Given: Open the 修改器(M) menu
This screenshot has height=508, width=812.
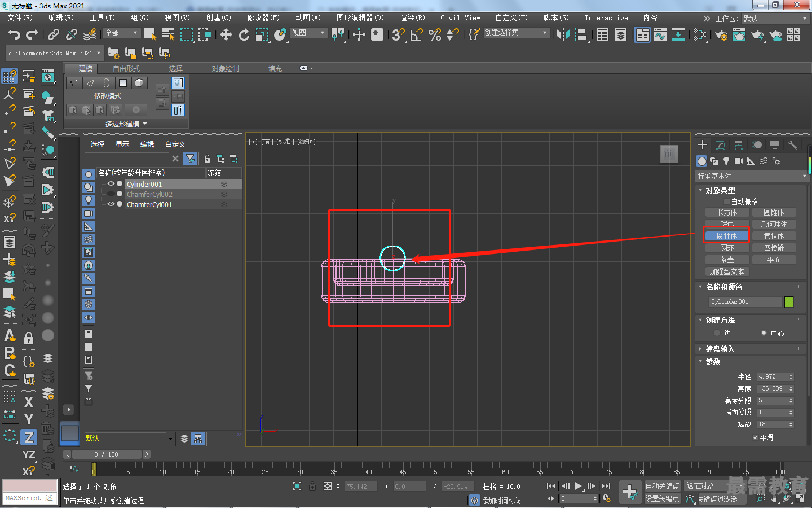Looking at the screenshot, I should tap(263, 18).
